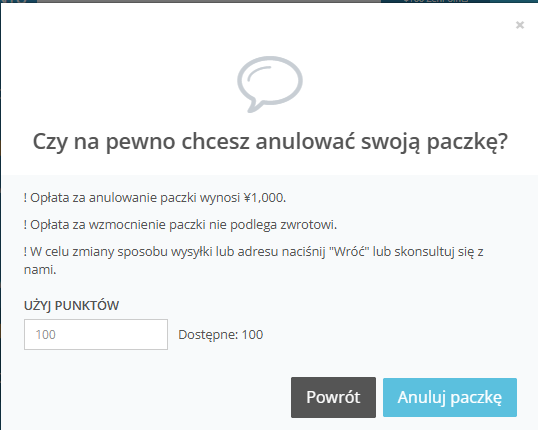This screenshot has height=430, width=538.
Task: Select the 'Dostępne: 100' text
Action: click(x=221, y=335)
